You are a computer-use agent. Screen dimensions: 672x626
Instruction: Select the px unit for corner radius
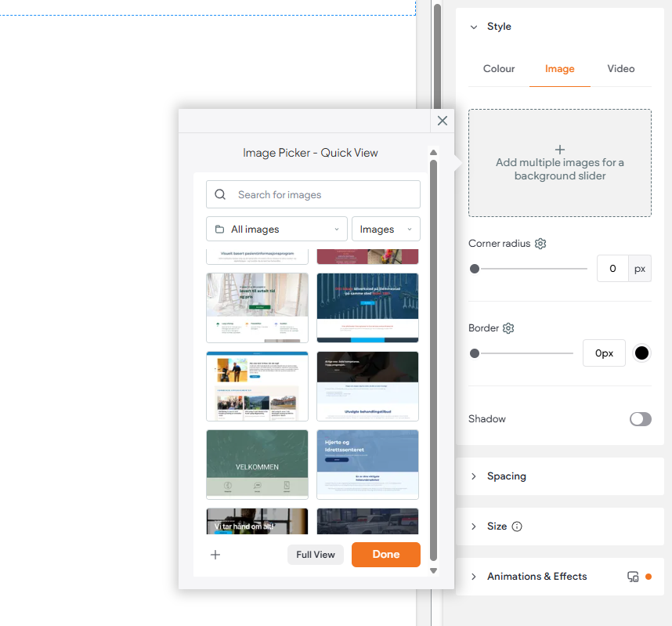coord(640,269)
